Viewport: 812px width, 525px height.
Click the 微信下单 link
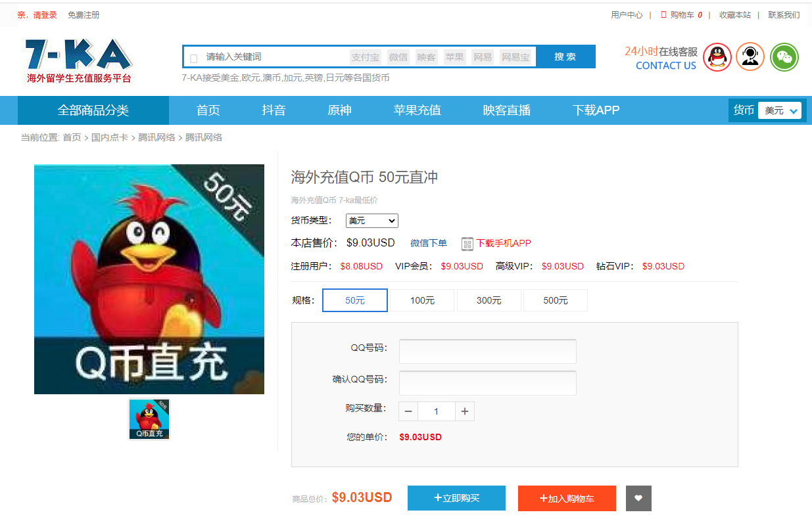coord(429,243)
